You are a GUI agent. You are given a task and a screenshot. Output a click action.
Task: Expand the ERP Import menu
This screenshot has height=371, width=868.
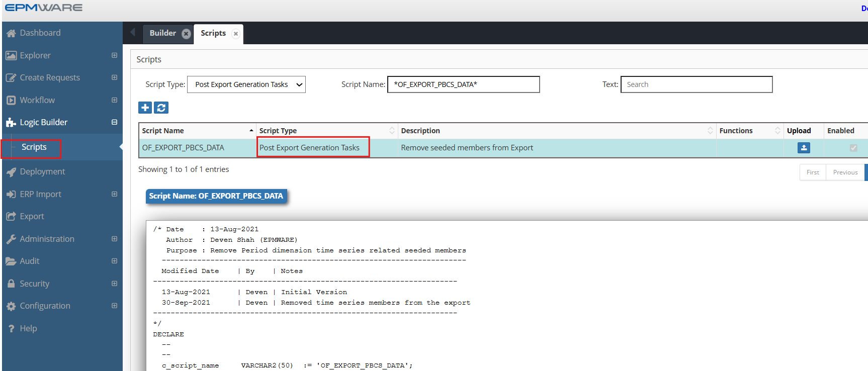click(x=114, y=194)
